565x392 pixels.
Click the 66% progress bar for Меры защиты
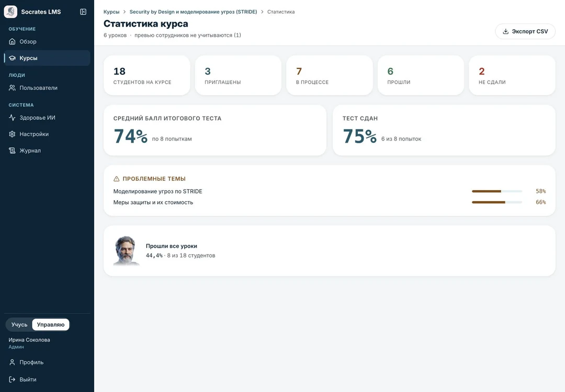497,202
